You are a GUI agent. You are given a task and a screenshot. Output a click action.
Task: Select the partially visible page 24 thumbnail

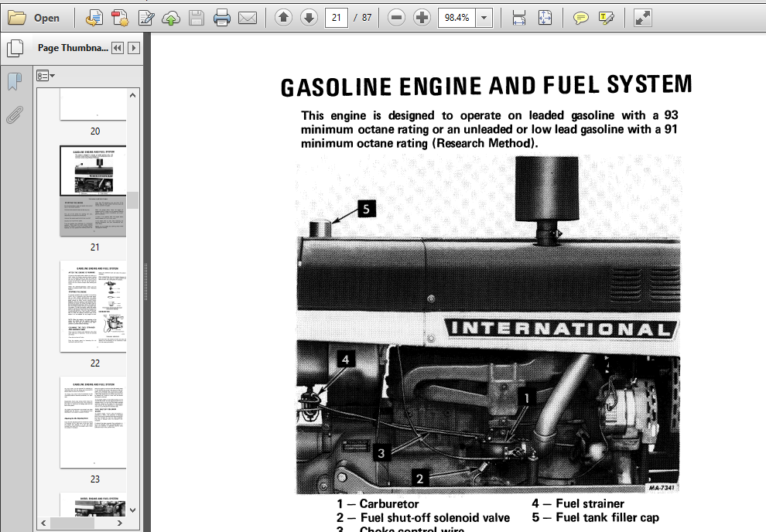[x=94, y=504]
